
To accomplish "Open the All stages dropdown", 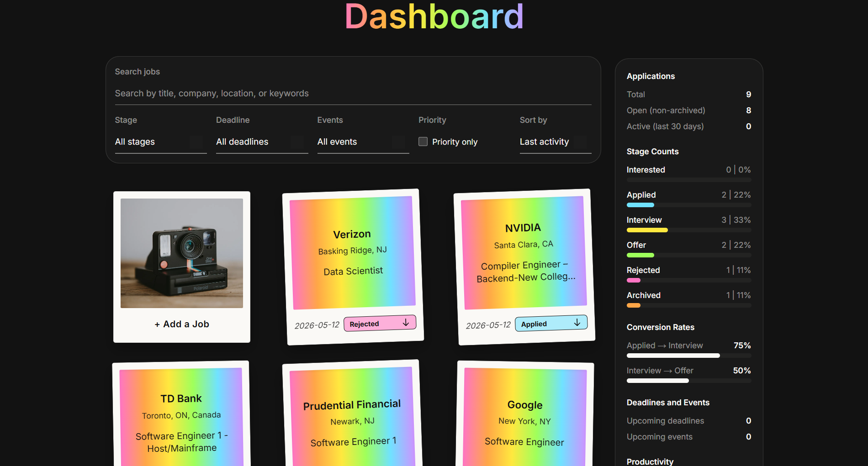I will coord(161,142).
